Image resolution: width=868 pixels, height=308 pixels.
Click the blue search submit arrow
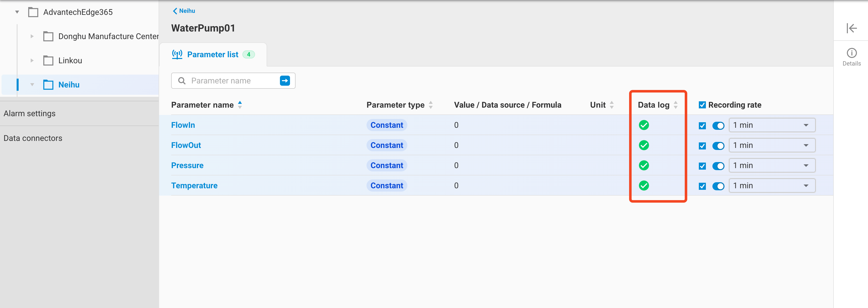pyautogui.click(x=285, y=81)
